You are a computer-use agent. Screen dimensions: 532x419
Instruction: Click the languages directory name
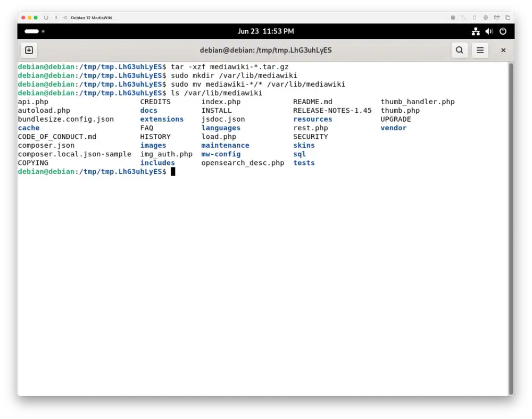pyautogui.click(x=221, y=128)
